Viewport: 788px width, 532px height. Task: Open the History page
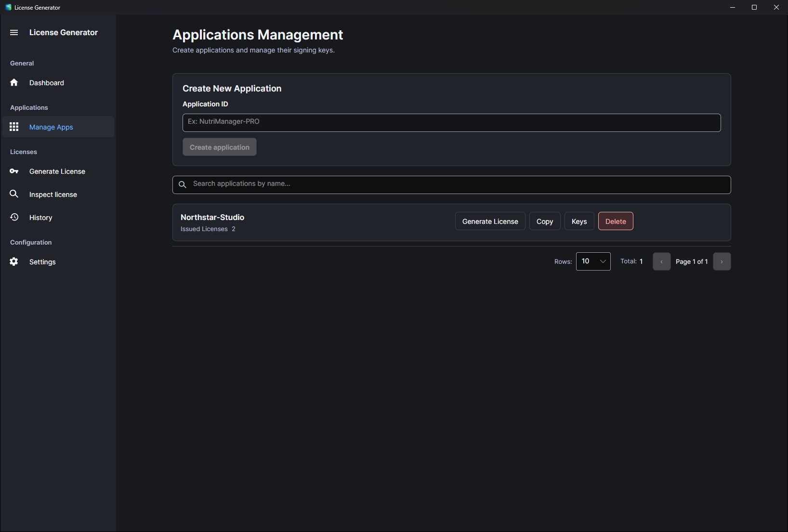click(58, 218)
